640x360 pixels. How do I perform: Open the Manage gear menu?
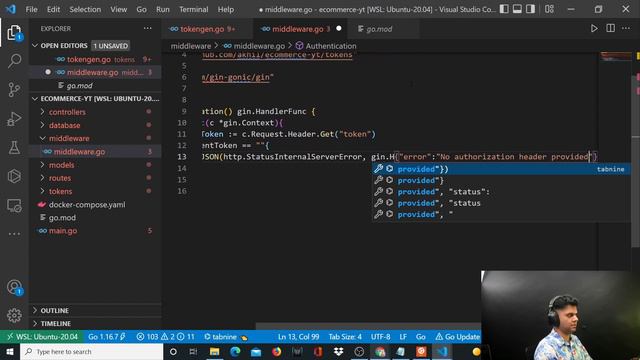click(x=14, y=315)
